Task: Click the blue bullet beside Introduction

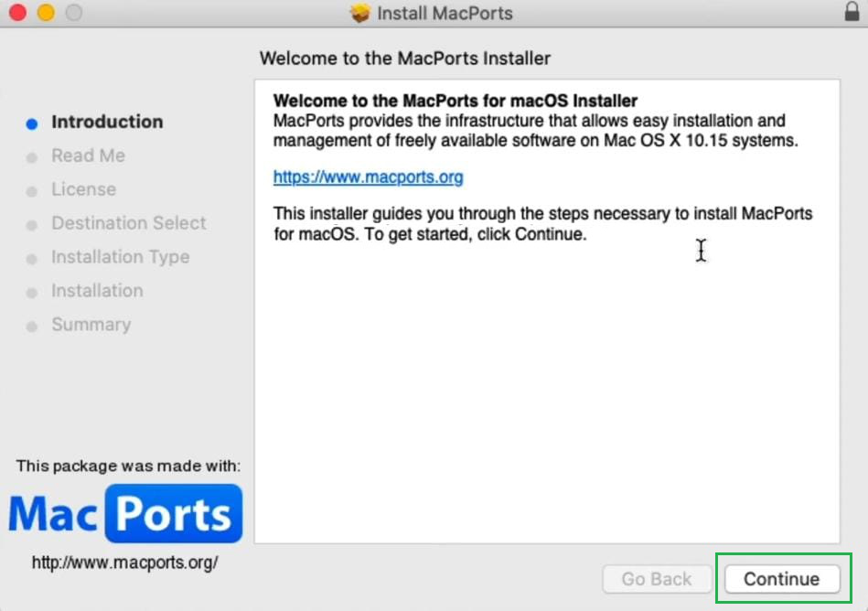Action: click(x=32, y=124)
